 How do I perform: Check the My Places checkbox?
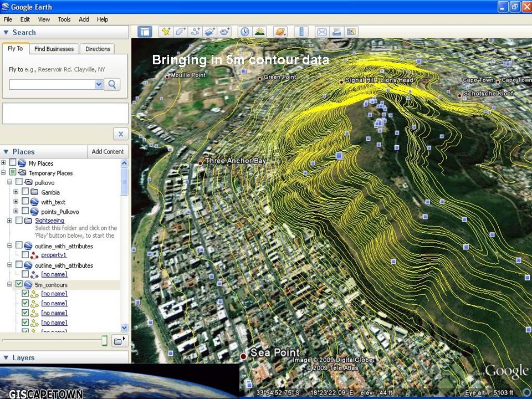point(13,162)
